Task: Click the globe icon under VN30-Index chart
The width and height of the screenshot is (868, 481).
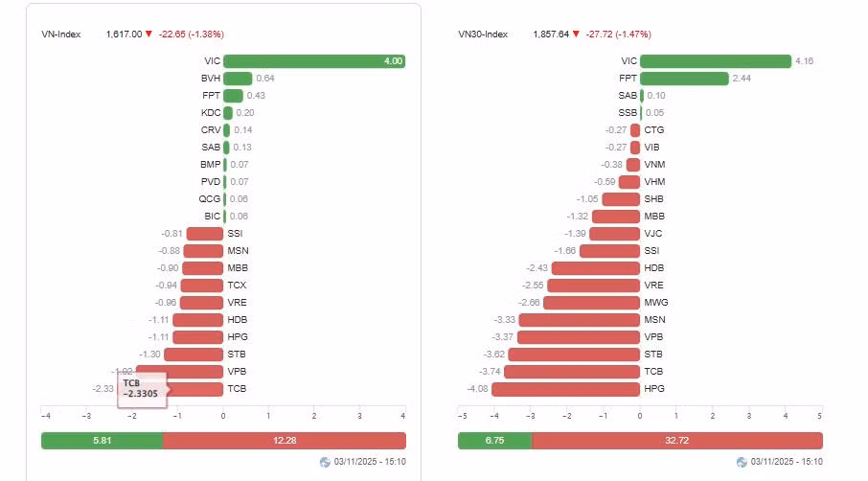Action: click(742, 462)
